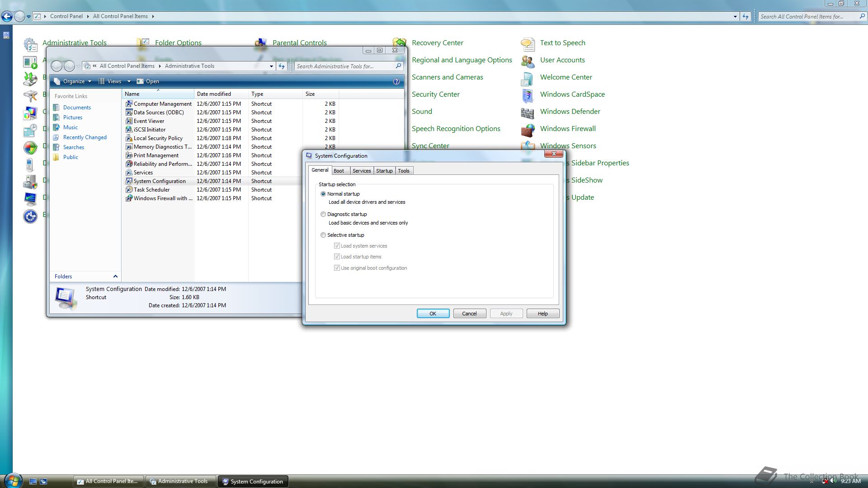Select the Diagnostic startup radio button
This screenshot has height=488, width=868.
[x=323, y=214]
